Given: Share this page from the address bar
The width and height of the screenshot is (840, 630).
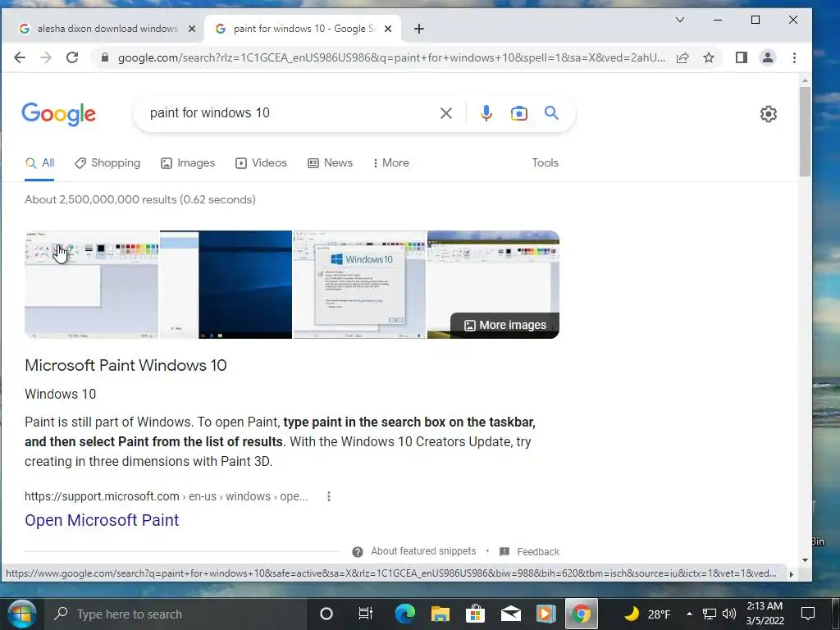Looking at the screenshot, I should click(x=682, y=58).
